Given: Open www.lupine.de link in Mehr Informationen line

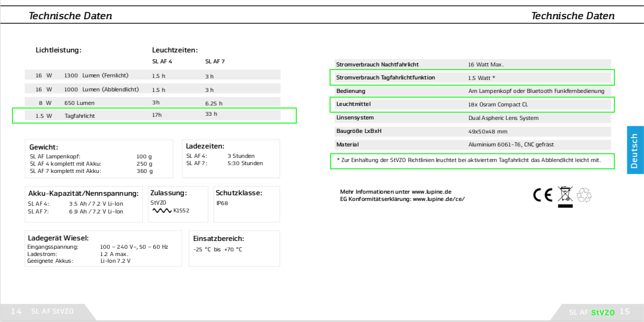Looking at the screenshot, I should point(431,192).
